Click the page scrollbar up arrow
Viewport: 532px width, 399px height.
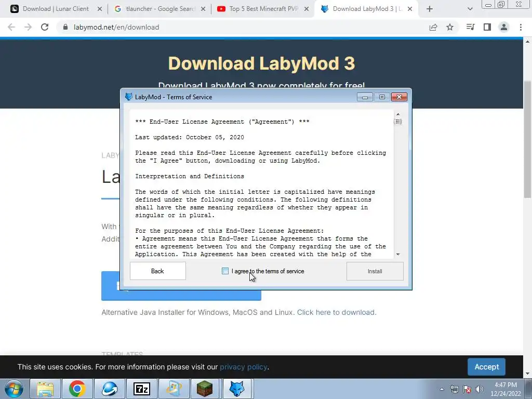527,42
